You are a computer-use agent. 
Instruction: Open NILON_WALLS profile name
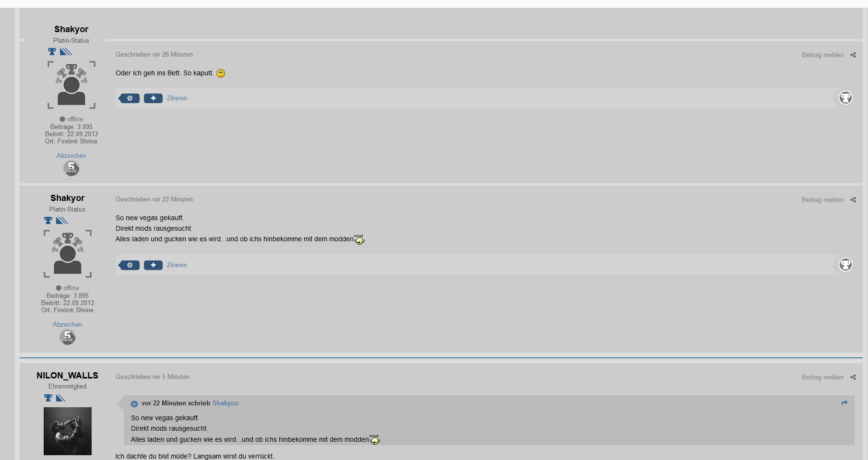click(x=67, y=376)
